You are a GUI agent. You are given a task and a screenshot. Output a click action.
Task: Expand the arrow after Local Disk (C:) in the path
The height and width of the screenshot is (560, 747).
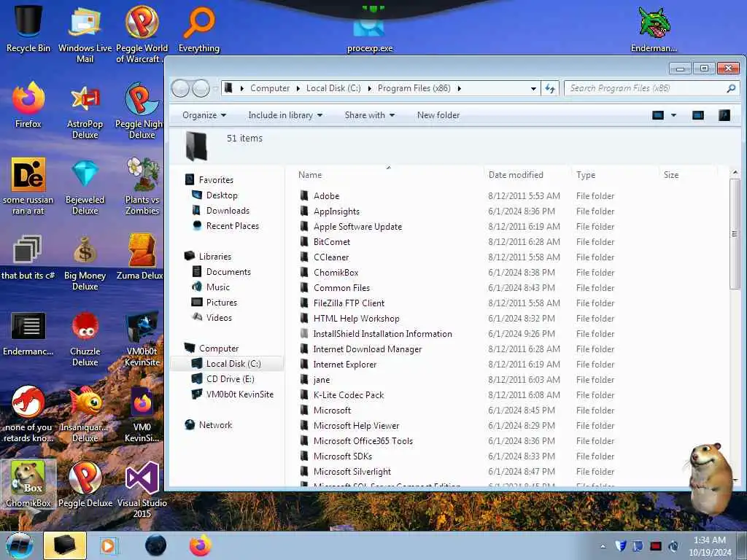[369, 88]
